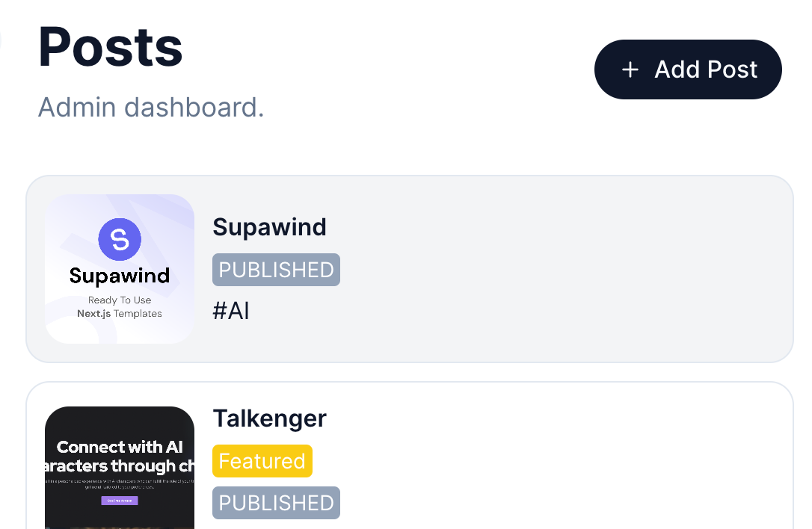Click the purple button inside Talkenger thumbnail
Image resolution: width=812 pixels, height=529 pixels.
coord(120,501)
